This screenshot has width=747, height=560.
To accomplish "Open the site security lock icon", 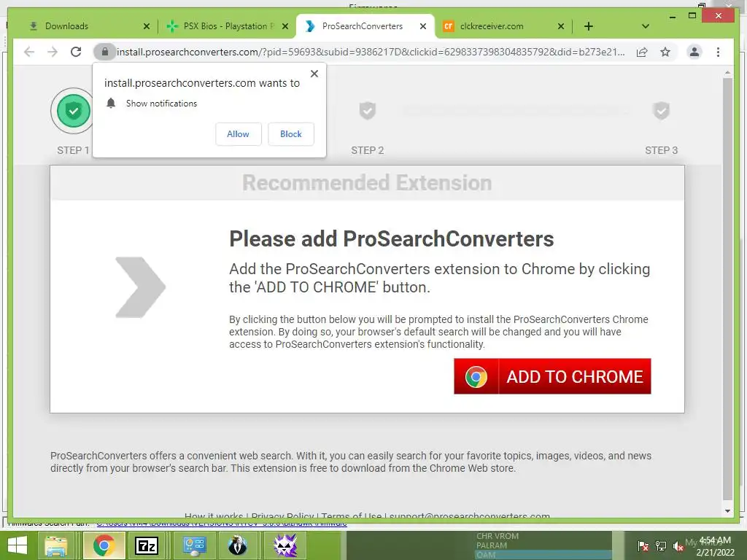I will click(105, 52).
